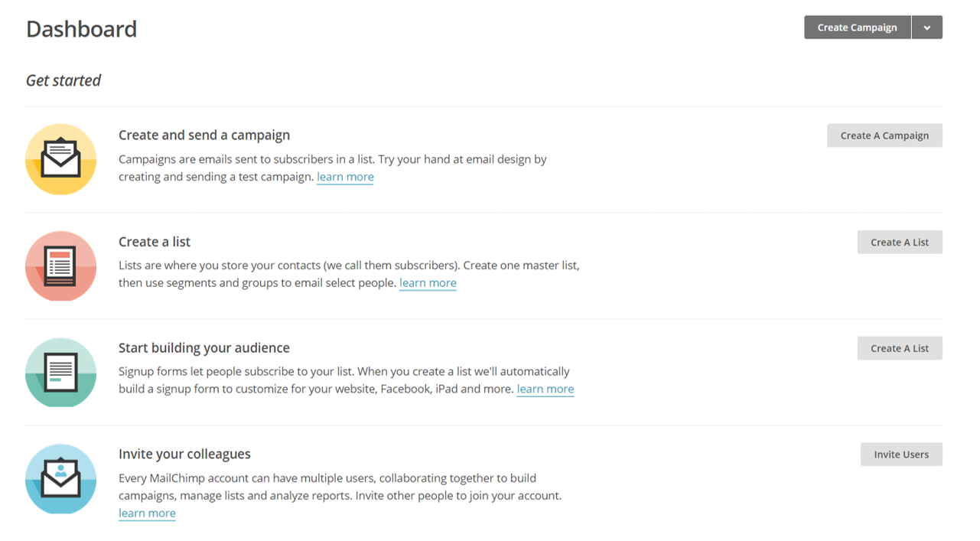Click the blue invite colleagues envelope icon
This screenshot has width=980, height=541.
(61, 478)
